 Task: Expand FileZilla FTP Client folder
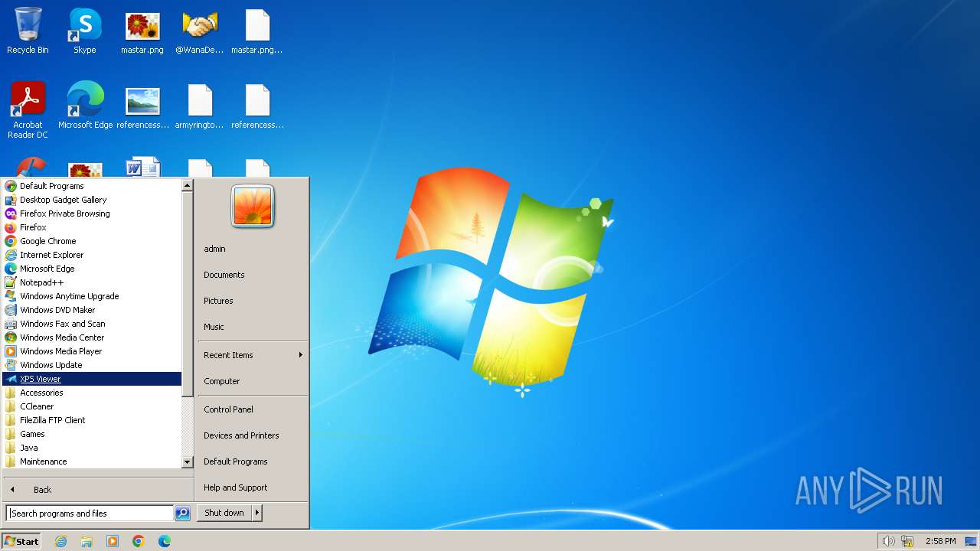tap(92, 420)
